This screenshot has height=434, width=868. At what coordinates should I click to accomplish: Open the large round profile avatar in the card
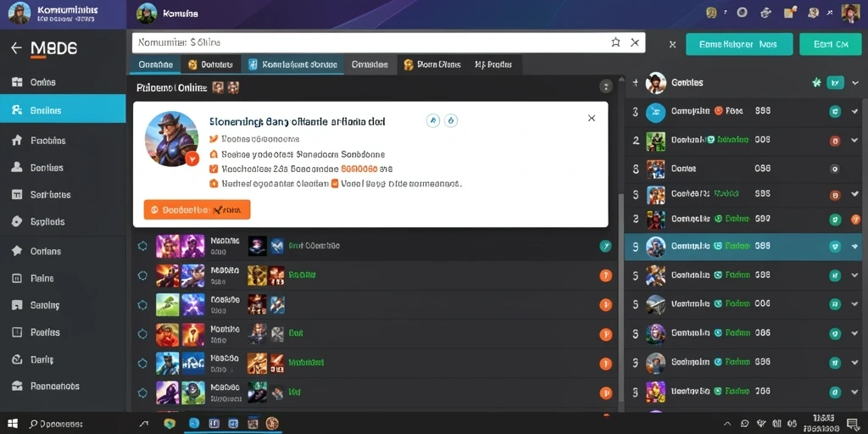click(171, 139)
